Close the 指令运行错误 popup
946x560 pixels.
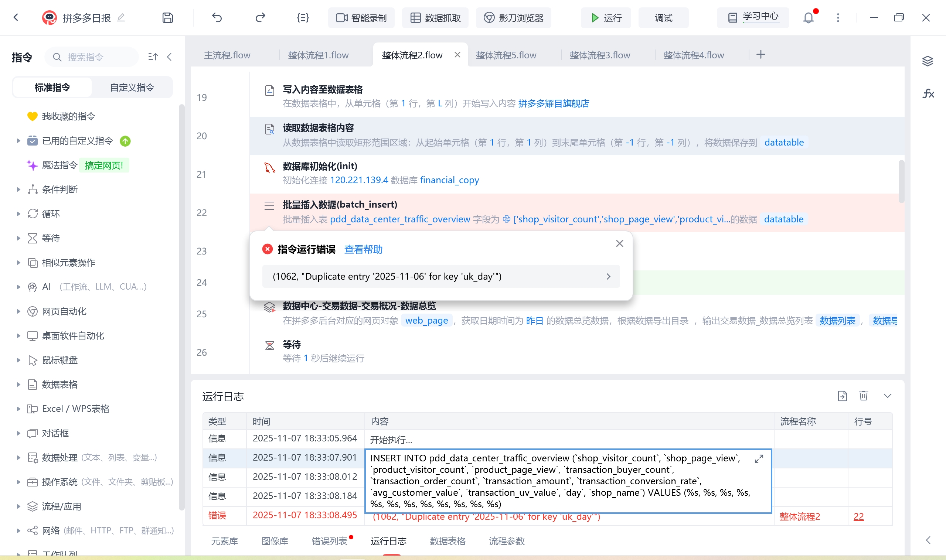tap(619, 243)
